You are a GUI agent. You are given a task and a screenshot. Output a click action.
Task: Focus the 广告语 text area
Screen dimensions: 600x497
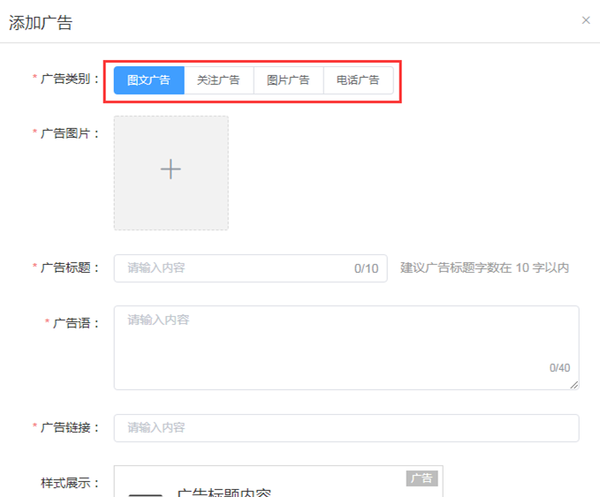346,348
